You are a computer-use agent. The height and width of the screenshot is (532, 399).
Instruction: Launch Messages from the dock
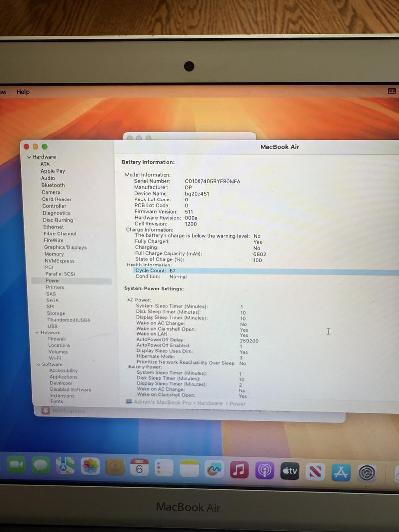coord(41,465)
